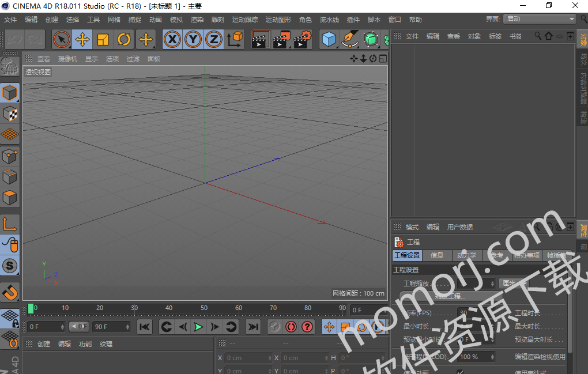The image size is (588, 374).
Task: Open viewport 显示 menu
Action: [91, 59]
